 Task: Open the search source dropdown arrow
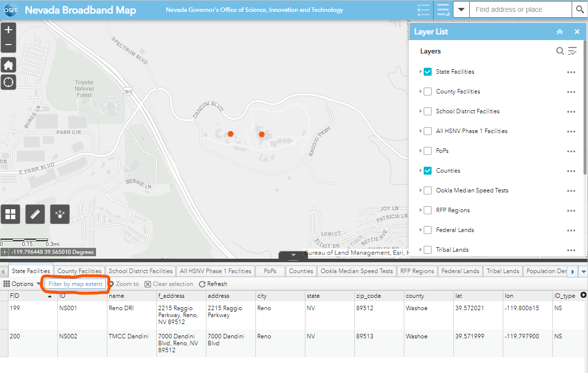click(x=460, y=9)
